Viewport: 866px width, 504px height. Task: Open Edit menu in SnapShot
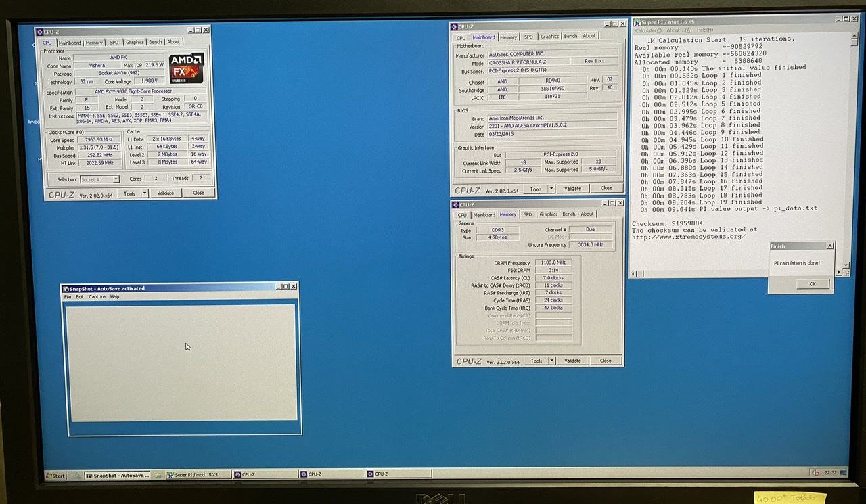(x=80, y=297)
